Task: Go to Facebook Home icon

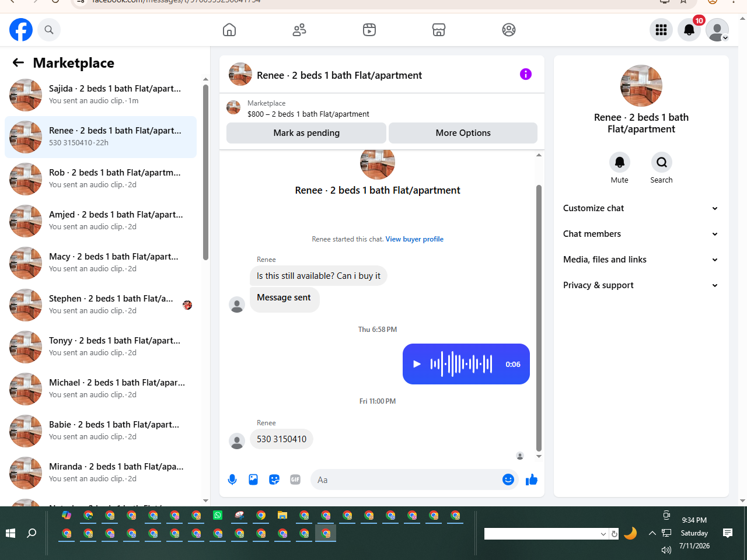Action: pos(229,30)
